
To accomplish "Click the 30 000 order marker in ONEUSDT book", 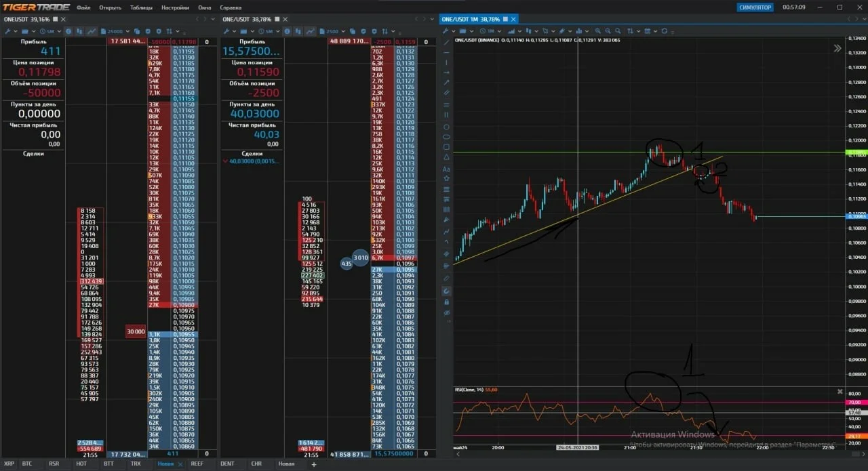I will click(x=135, y=331).
